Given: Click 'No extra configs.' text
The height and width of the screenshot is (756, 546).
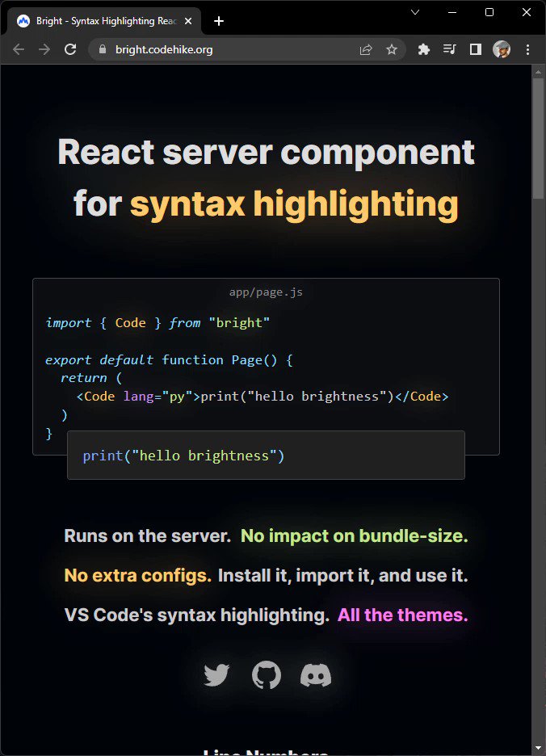Looking at the screenshot, I should pyautogui.click(x=138, y=576).
